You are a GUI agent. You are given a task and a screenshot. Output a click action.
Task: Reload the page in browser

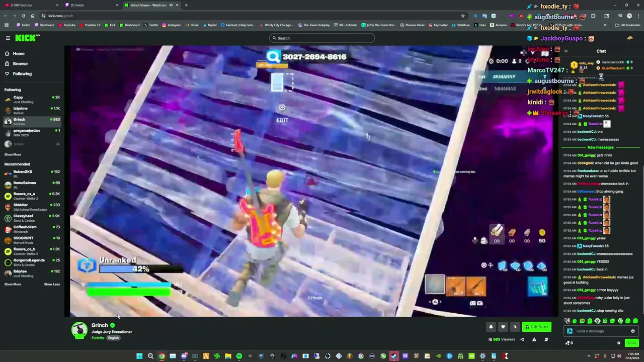[x=23, y=16]
